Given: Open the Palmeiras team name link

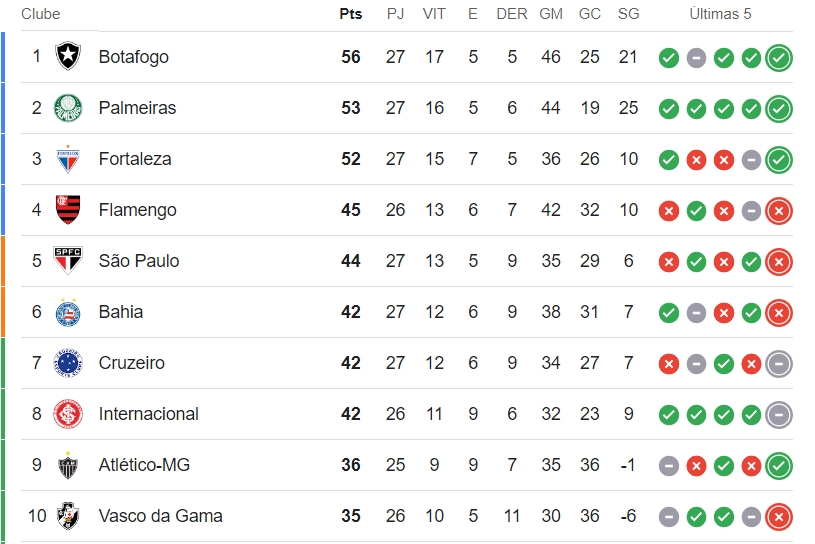Looking at the screenshot, I should pos(137,108).
